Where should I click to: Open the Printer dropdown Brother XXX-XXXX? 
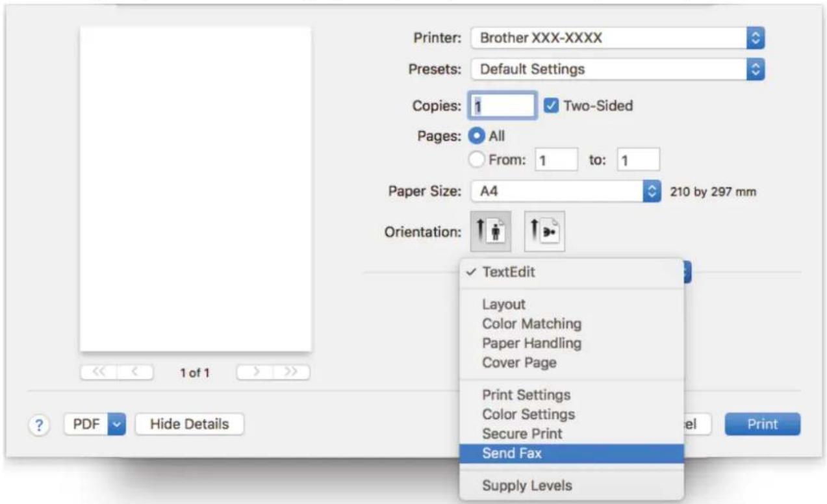(x=617, y=38)
